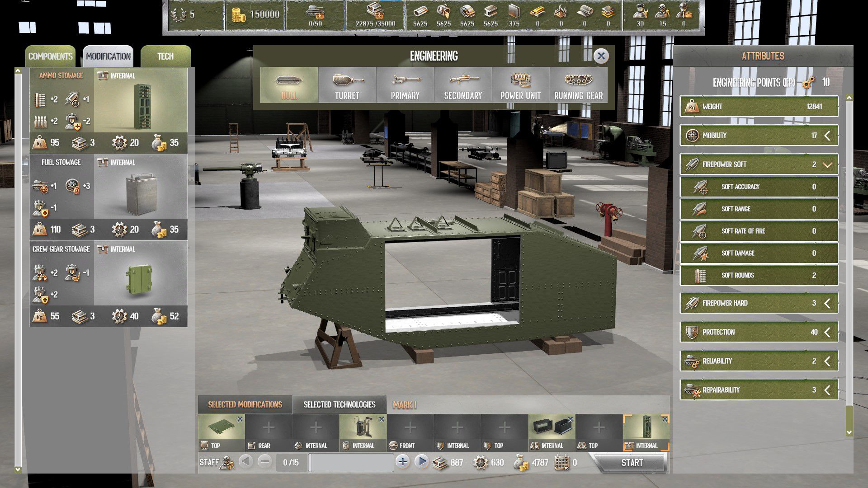Expand the Repairability attribute
The height and width of the screenshot is (488, 868).
(827, 390)
